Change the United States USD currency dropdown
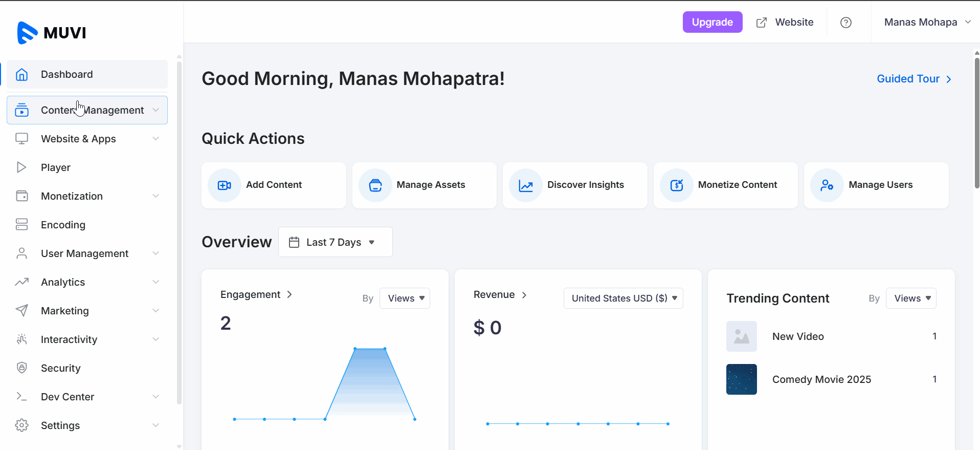The height and width of the screenshot is (450, 980). click(623, 298)
